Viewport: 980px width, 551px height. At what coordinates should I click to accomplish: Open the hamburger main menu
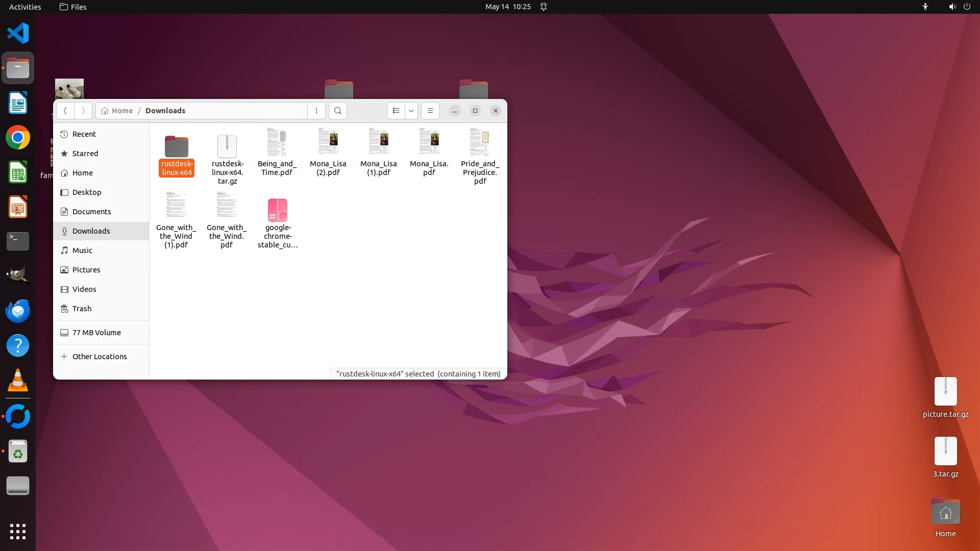[x=430, y=111]
